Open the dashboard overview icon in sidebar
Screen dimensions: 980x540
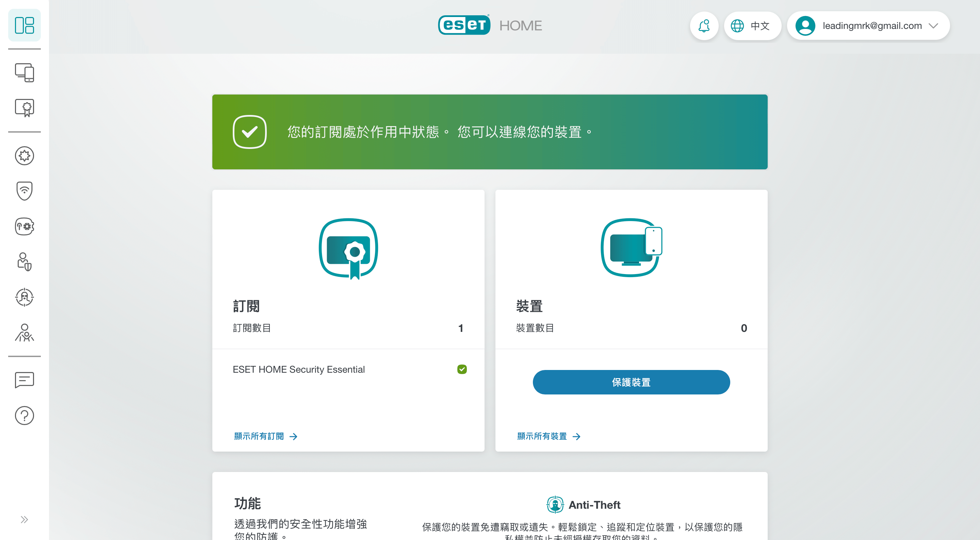click(x=24, y=25)
